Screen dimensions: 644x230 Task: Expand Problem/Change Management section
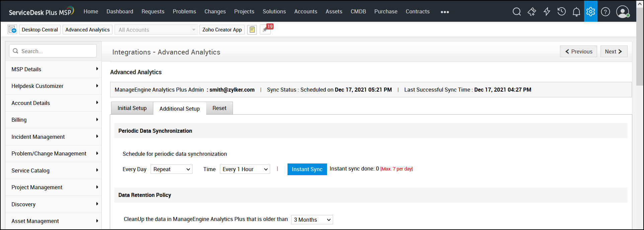coord(54,153)
